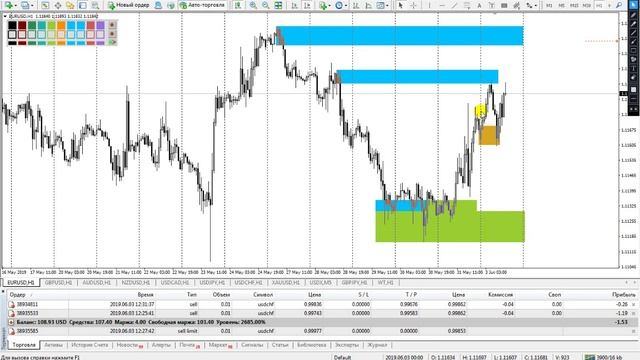Sort orders by the Прибыль column header

(624, 294)
